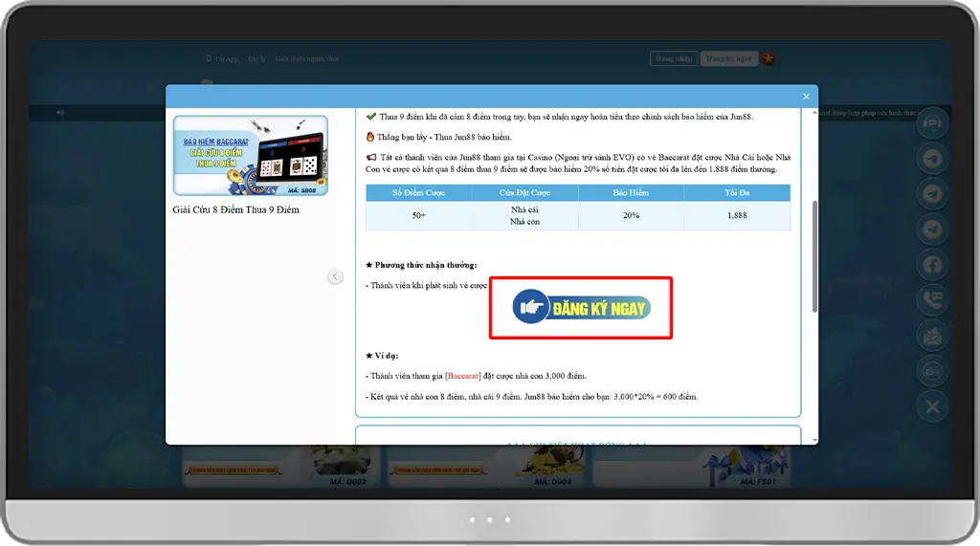Screen dimensions: 980x546
Task: Click the phone call icon in sidebar
Action: (x=932, y=300)
